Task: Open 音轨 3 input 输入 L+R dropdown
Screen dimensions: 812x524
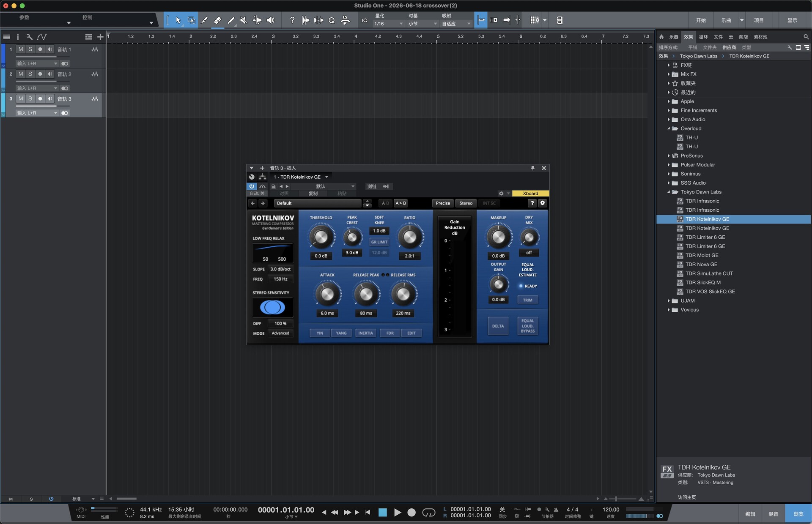Action: [x=37, y=113]
